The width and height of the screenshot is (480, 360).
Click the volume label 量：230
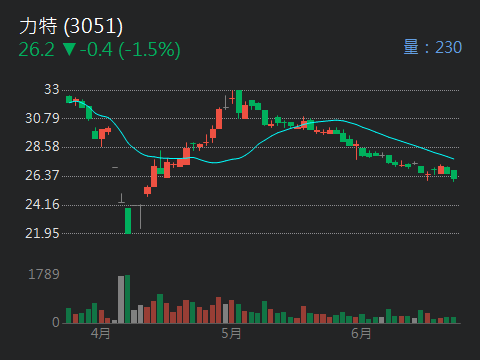coord(433,47)
